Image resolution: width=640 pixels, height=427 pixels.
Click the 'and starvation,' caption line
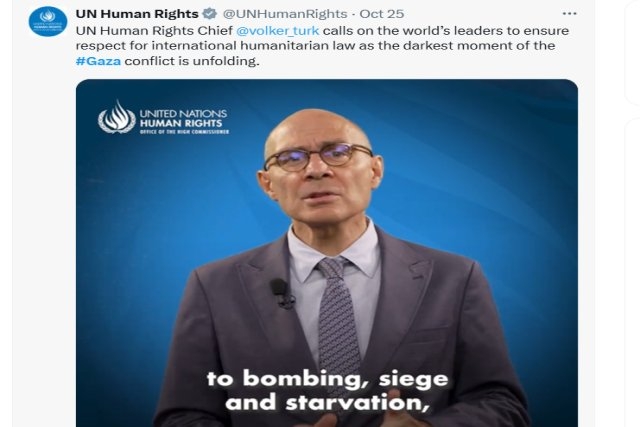click(327, 403)
